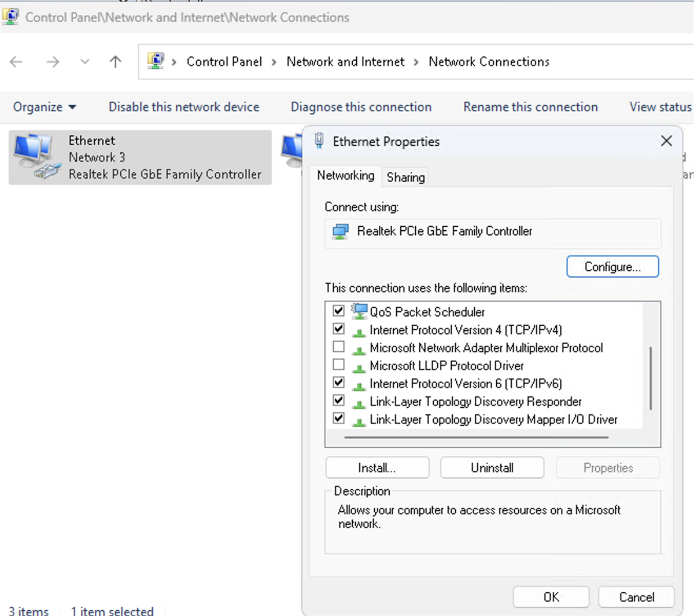The image size is (694, 616).
Task: Select Diagnose this connection toolbar command
Action: [x=361, y=107]
